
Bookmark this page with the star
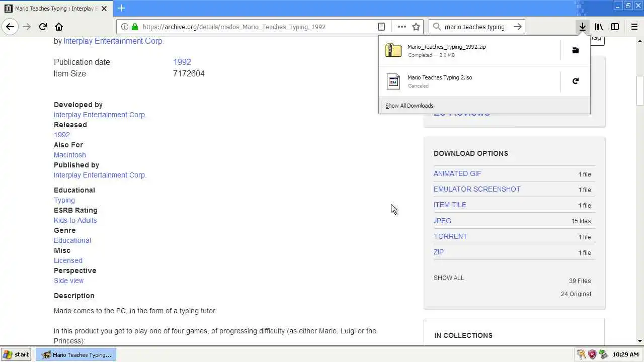[x=416, y=27]
